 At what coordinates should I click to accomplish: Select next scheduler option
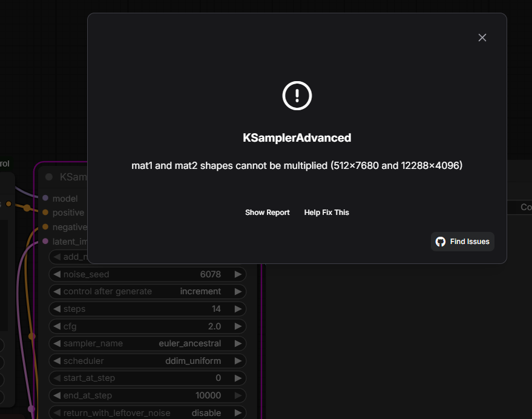point(238,361)
